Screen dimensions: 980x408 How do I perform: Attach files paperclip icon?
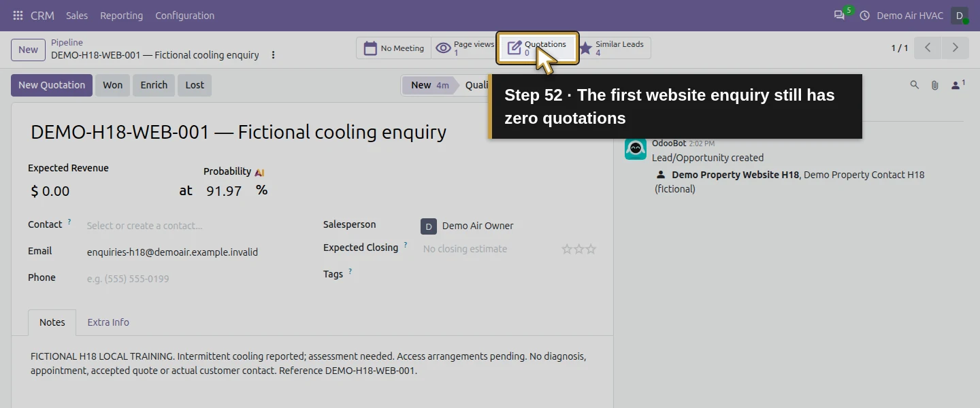coord(935,85)
